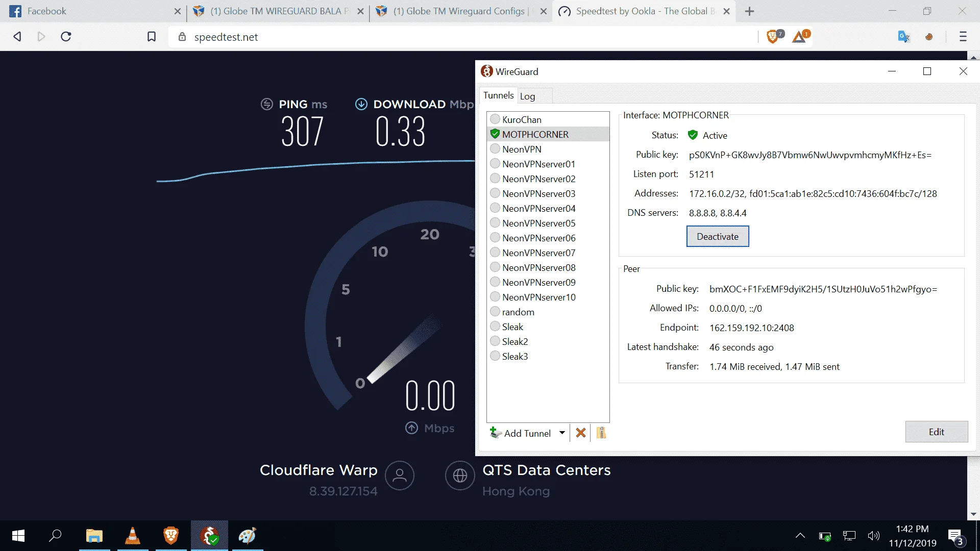Click the interface public key value
This screenshot has width=980, height=551.
[x=810, y=155]
